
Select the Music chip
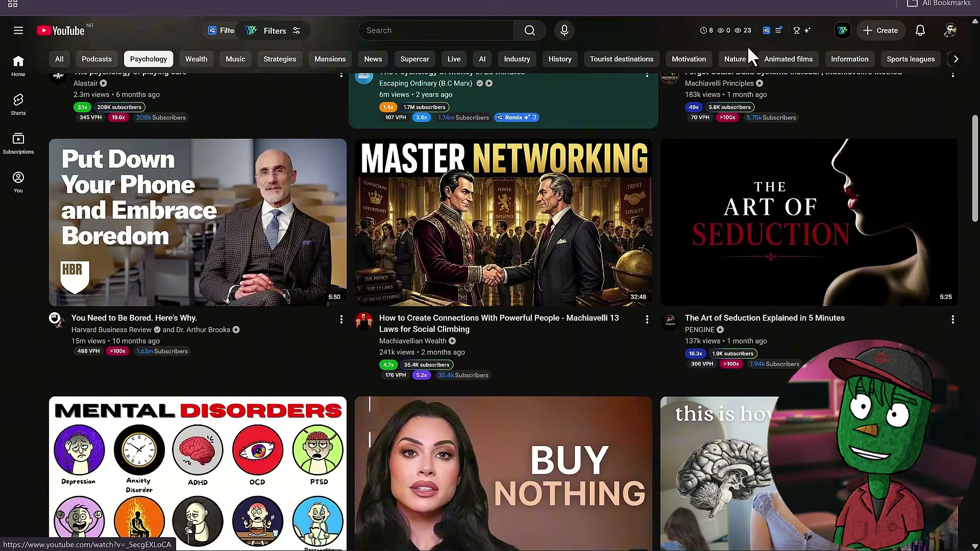235,59
